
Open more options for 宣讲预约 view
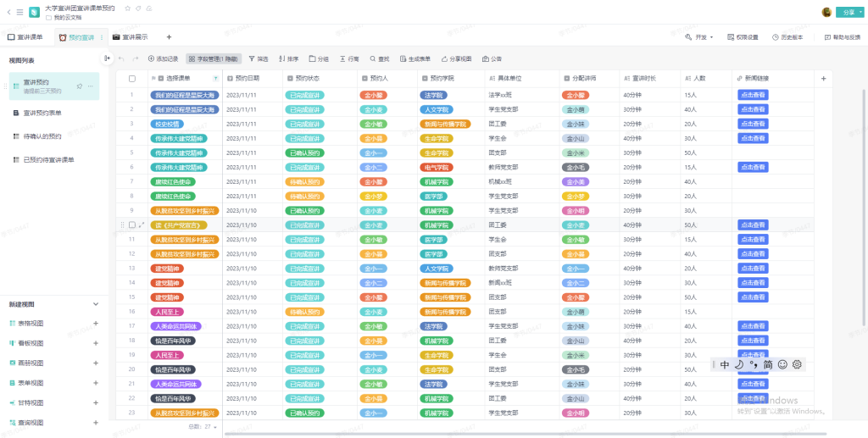pyautogui.click(x=90, y=86)
